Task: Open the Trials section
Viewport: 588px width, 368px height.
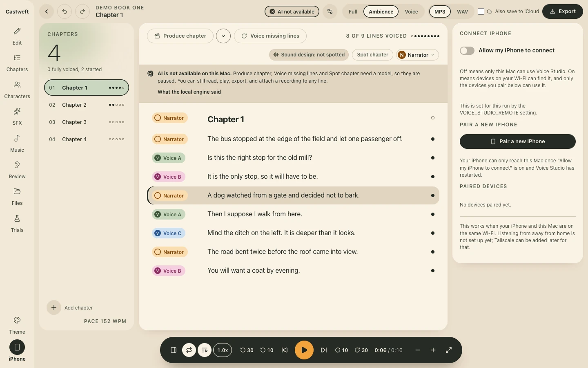Action: pos(17,224)
